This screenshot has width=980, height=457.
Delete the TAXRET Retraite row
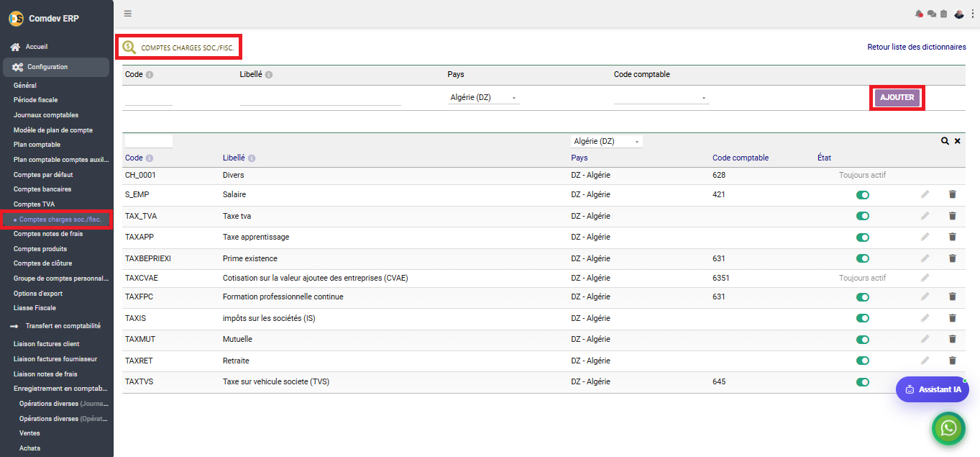coord(953,361)
